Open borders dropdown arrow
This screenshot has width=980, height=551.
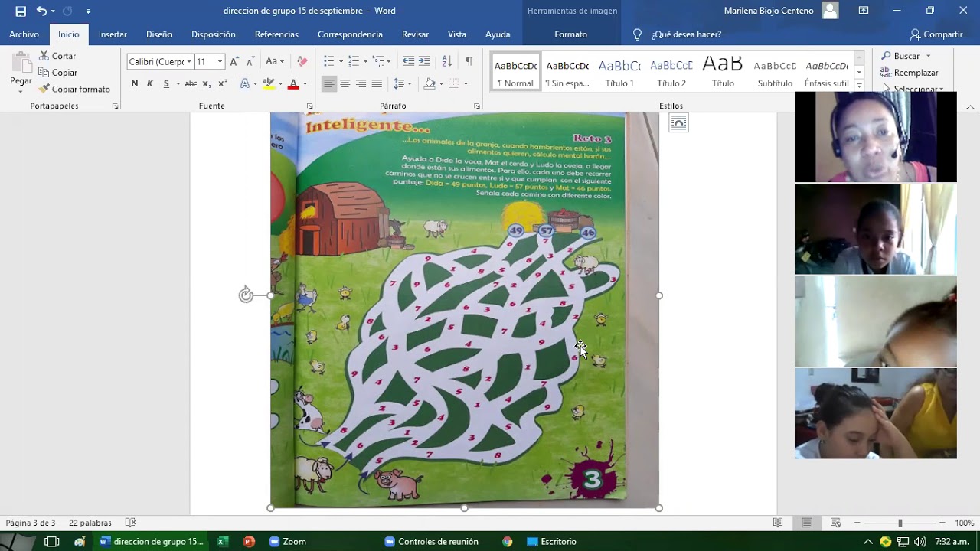465,83
